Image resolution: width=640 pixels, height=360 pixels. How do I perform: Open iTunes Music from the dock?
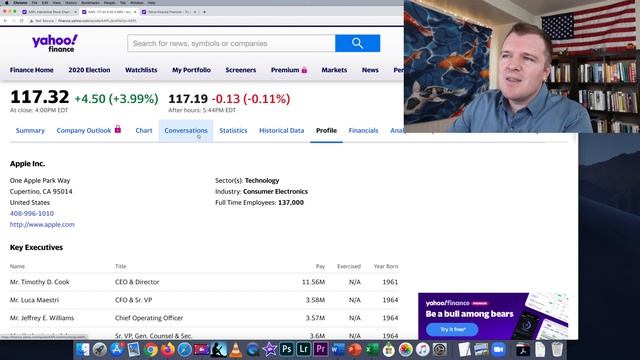click(x=422, y=350)
